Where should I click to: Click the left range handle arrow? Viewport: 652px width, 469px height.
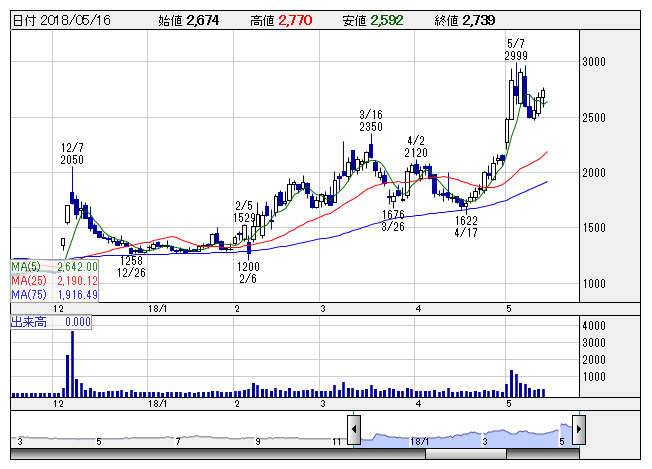point(354,429)
